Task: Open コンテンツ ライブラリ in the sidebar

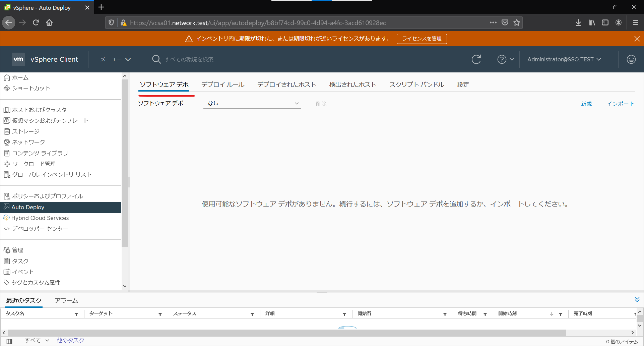Action: (x=36, y=153)
